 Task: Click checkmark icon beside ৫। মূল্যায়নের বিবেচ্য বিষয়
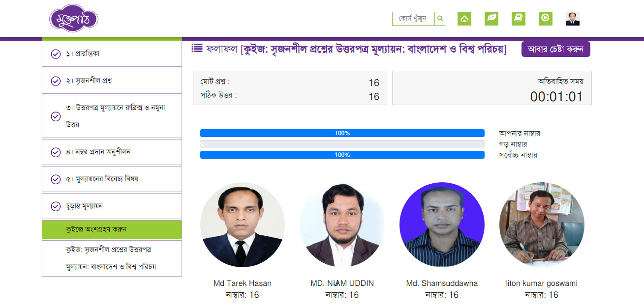click(56, 179)
